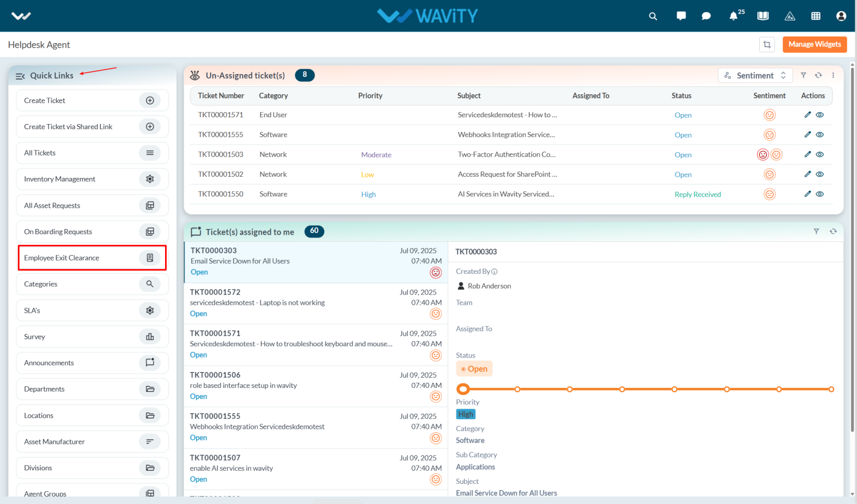
Task: Click Moderate priority in TKT00001503 row
Action: click(376, 155)
